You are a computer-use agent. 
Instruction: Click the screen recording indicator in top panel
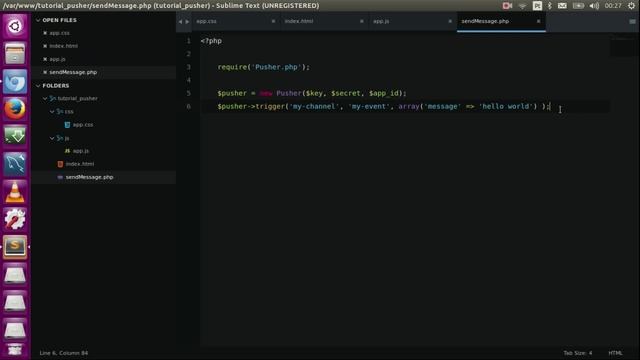[x=507, y=6]
